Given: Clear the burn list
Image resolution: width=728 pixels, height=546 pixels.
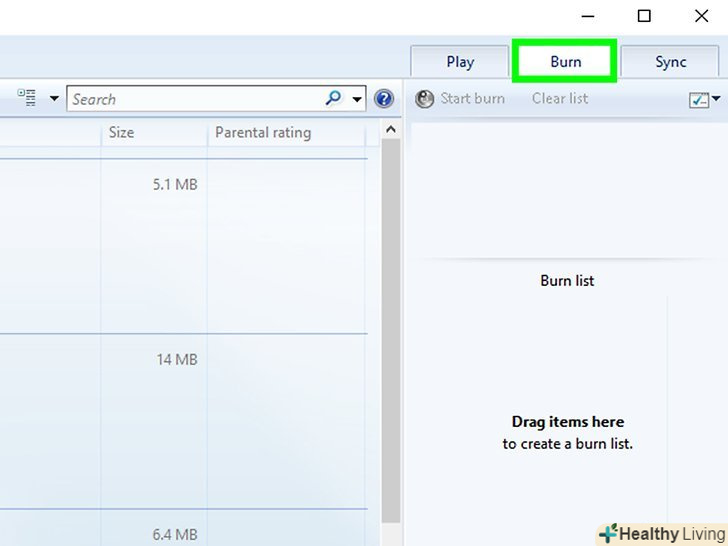Looking at the screenshot, I should tap(560, 98).
